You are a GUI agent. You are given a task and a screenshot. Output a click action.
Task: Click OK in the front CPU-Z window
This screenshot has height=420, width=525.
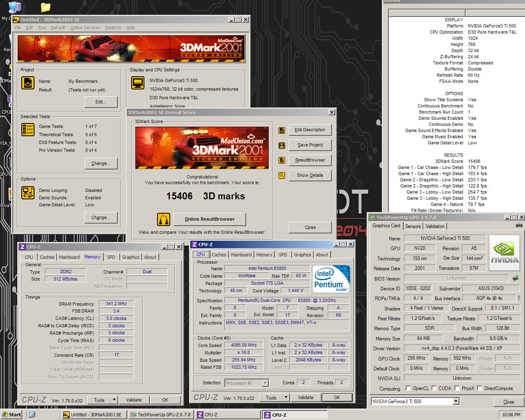[x=337, y=397]
